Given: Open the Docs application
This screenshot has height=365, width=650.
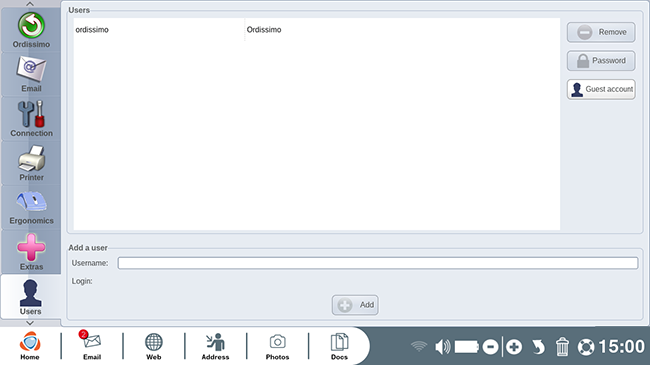Looking at the screenshot, I should pyautogui.click(x=339, y=346).
